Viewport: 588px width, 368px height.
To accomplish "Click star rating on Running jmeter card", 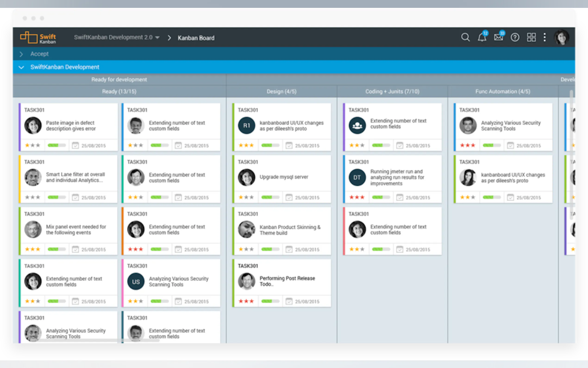I will click(357, 197).
